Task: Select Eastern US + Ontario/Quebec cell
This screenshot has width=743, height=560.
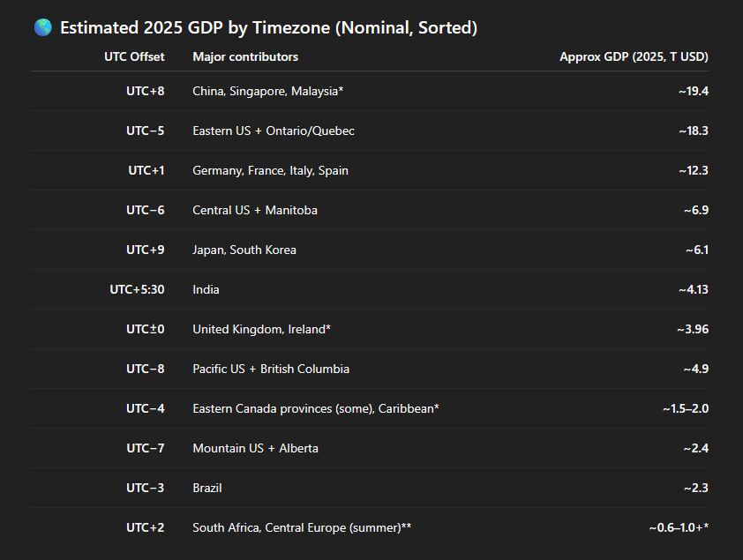Action: click(x=273, y=131)
